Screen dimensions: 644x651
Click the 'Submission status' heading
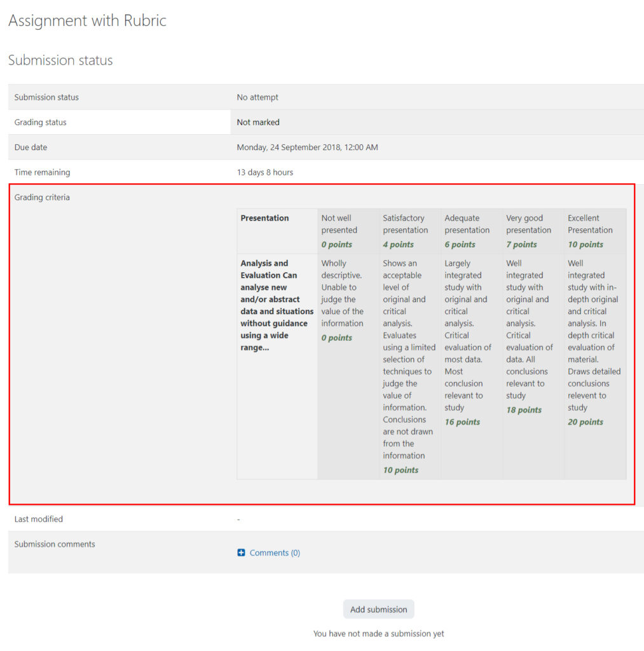point(60,60)
